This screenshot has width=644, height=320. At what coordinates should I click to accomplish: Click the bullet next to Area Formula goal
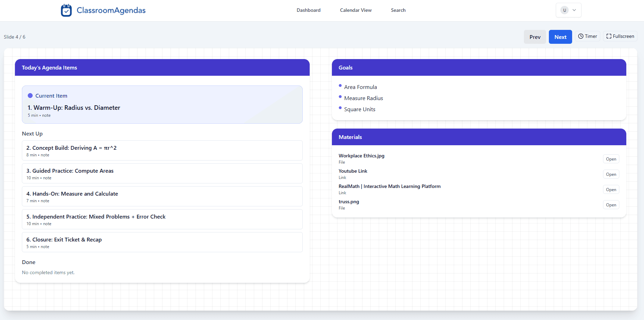click(x=340, y=85)
